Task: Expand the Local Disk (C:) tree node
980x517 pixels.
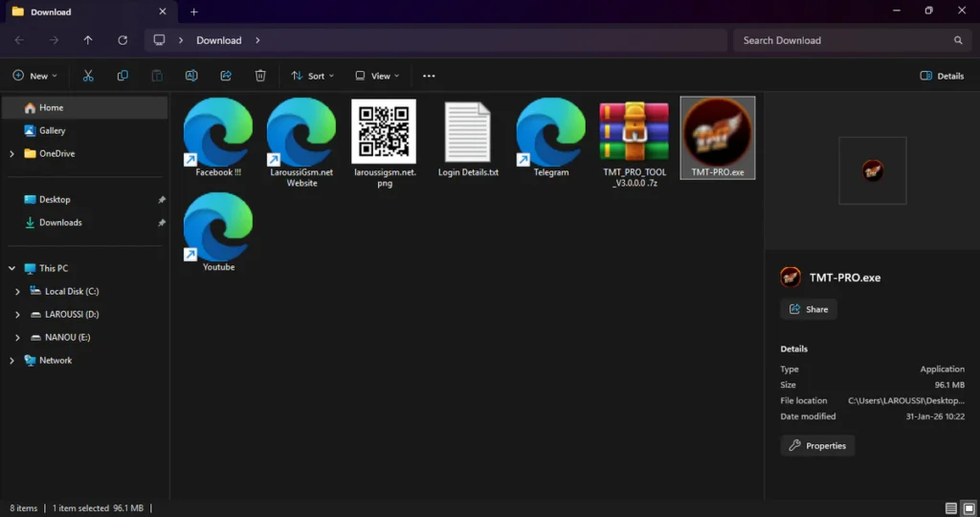Action: coord(18,291)
